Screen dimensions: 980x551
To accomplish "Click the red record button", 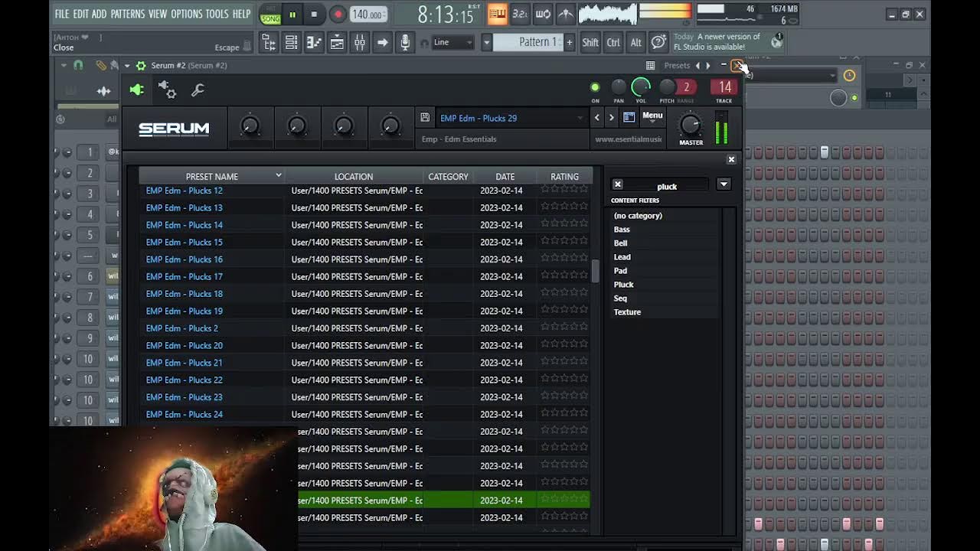I will pos(338,15).
